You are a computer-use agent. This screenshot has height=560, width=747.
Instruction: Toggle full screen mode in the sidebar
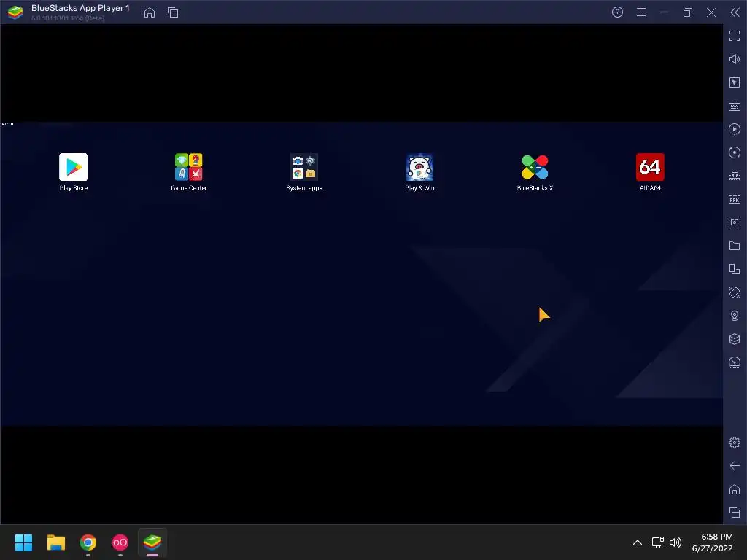coord(735,36)
